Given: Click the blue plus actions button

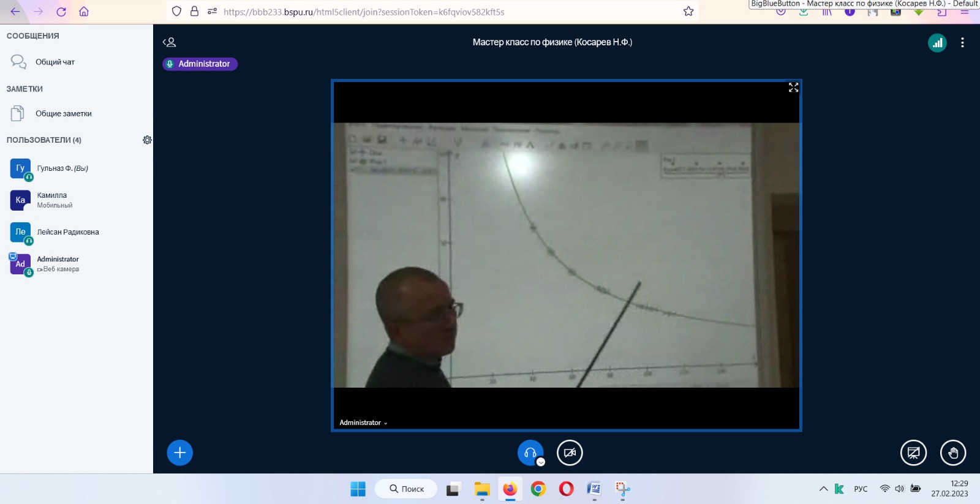Looking at the screenshot, I should 179,453.
